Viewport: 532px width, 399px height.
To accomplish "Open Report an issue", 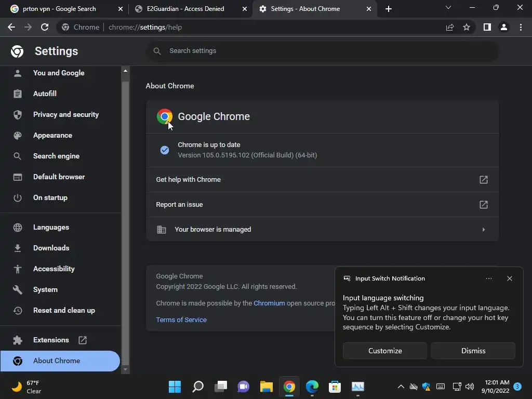I will point(322,205).
